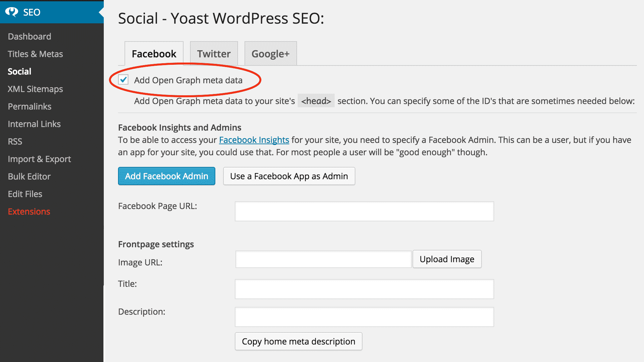Click the Yoast SEO logo icon
The image size is (644, 362).
click(12, 12)
